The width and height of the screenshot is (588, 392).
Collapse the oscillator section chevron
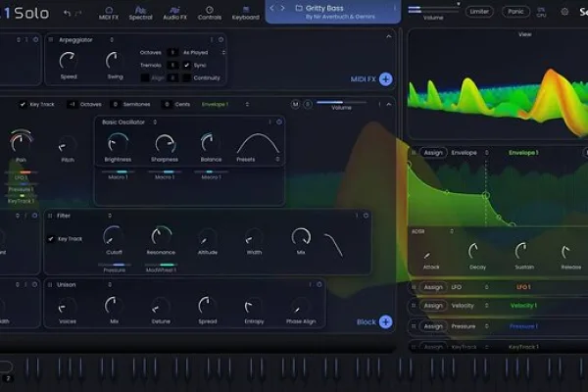click(389, 104)
